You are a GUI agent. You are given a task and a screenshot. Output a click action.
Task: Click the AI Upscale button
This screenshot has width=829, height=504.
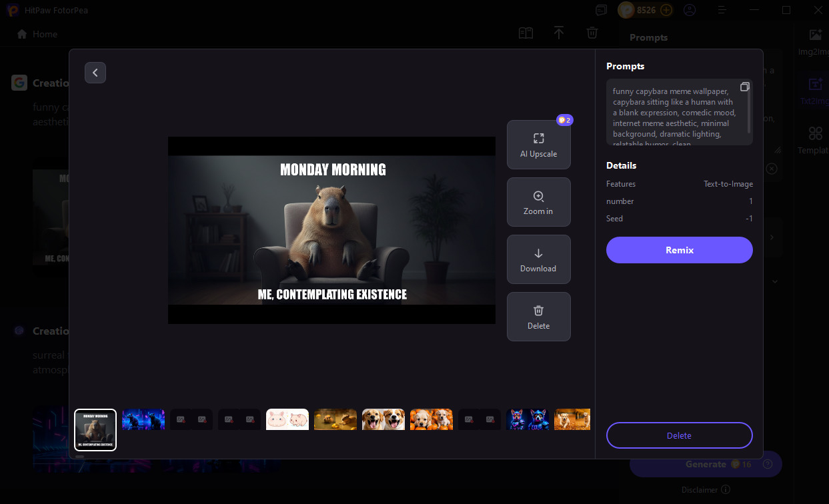click(538, 145)
